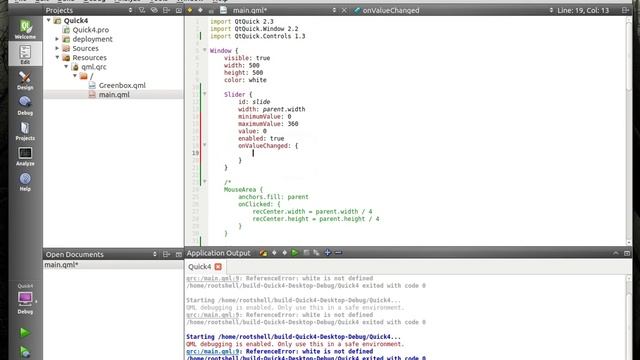Viewport: 640px width, 360px height.
Task: Select main.qml* in the Open Documents list
Action: coord(61,265)
